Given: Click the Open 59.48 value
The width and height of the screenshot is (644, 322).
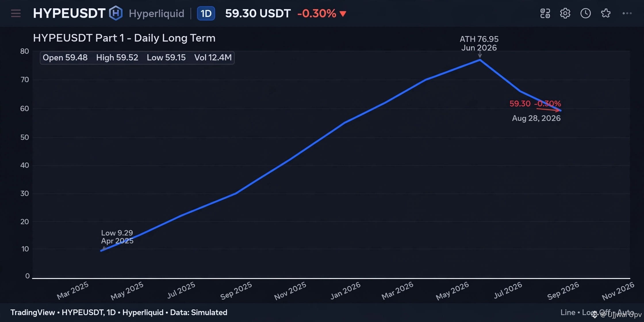Looking at the screenshot, I should point(65,57).
